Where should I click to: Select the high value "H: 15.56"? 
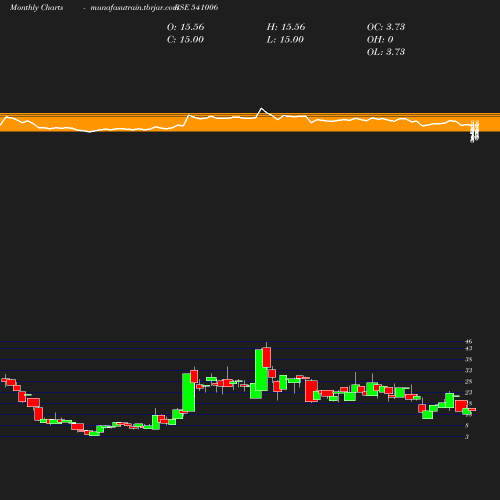click(x=286, y=27)
